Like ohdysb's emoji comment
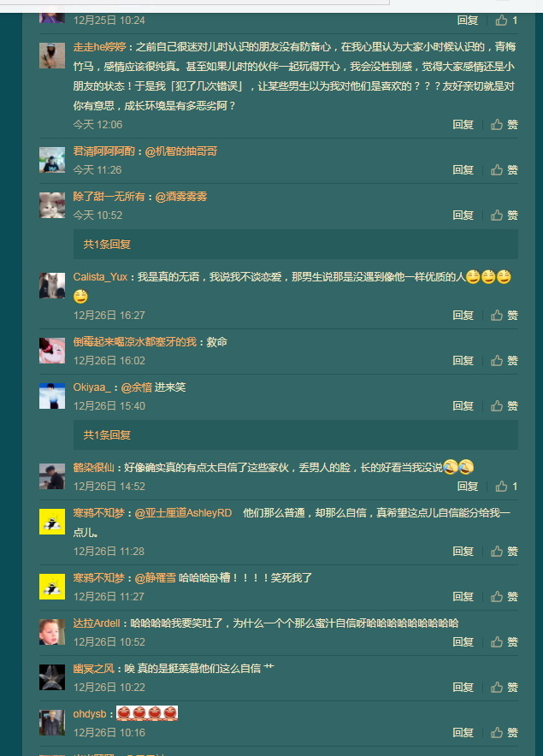 (x=504, y=732)
